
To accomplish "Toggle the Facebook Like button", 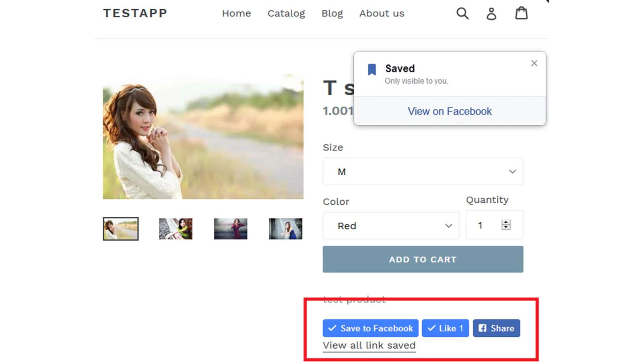I will point(445,328).
